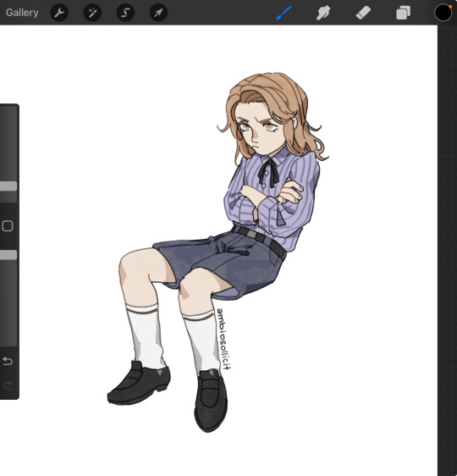Redo the last action
The width and height of the screenshot is (457, 476).
coord(8,385)
